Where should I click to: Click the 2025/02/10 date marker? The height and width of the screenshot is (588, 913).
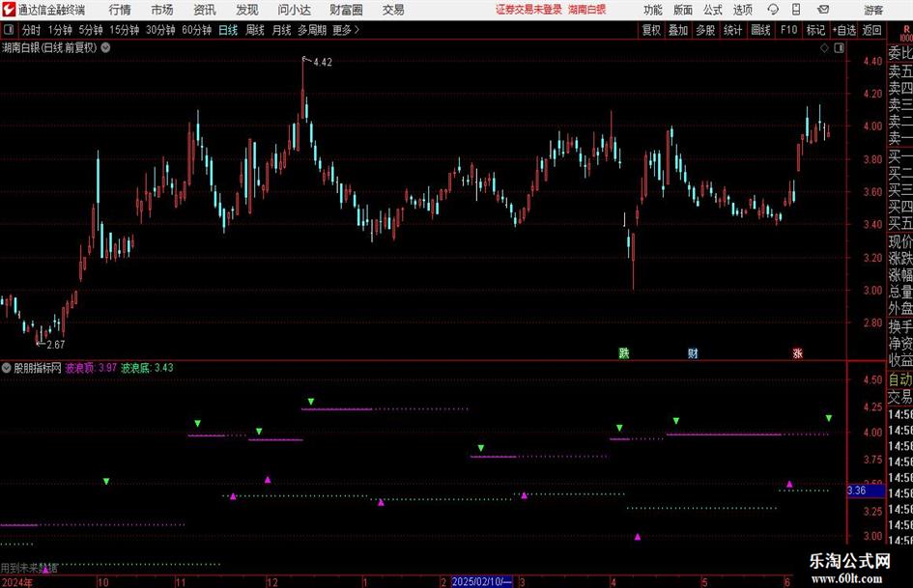click(x=482, y=581)
